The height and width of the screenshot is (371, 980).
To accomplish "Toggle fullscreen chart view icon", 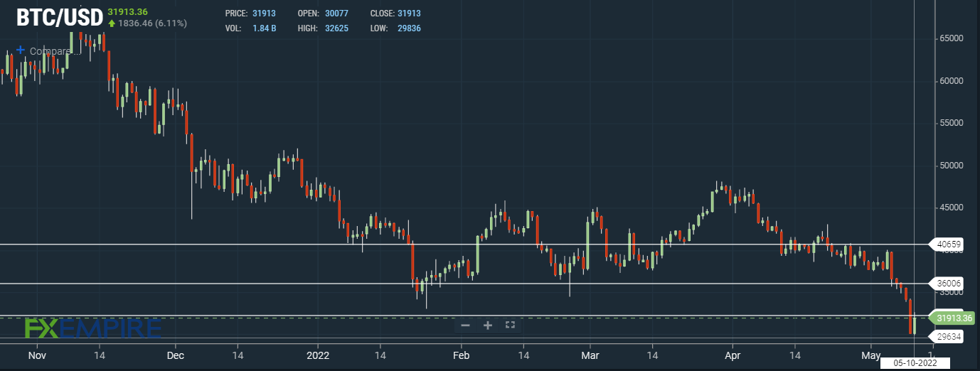I will [510, 326].
